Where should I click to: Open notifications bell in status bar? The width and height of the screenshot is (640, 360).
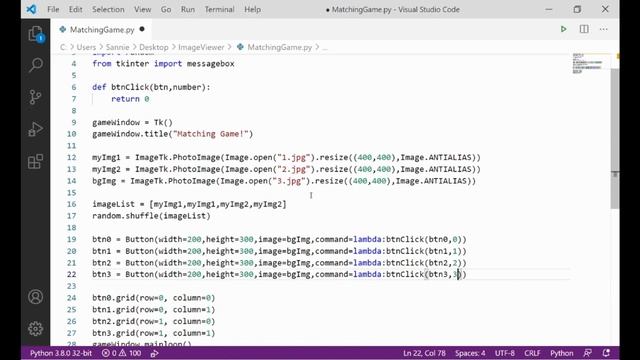[x=606, y=353]
